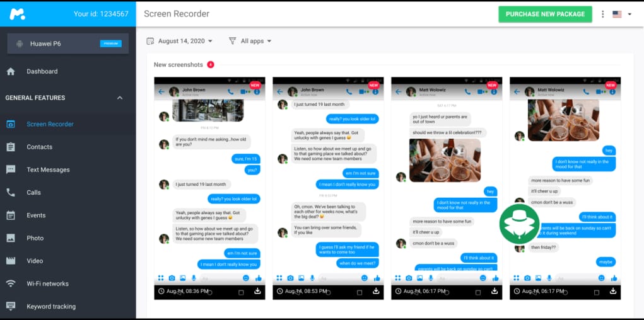Click the clock icon beside Aug 14, 08:36 PM

point(161,291)
